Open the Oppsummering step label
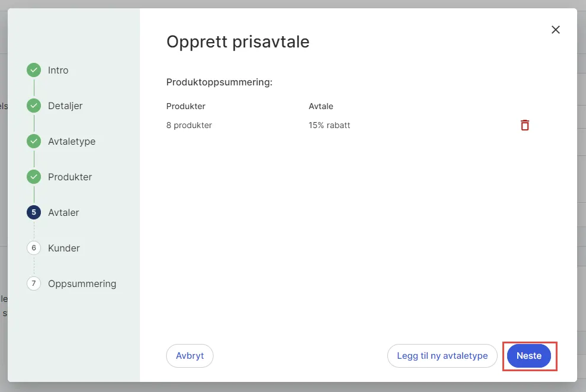Image resolution: width=586 pixels, height=392 pixels. (x=82, y=283)
